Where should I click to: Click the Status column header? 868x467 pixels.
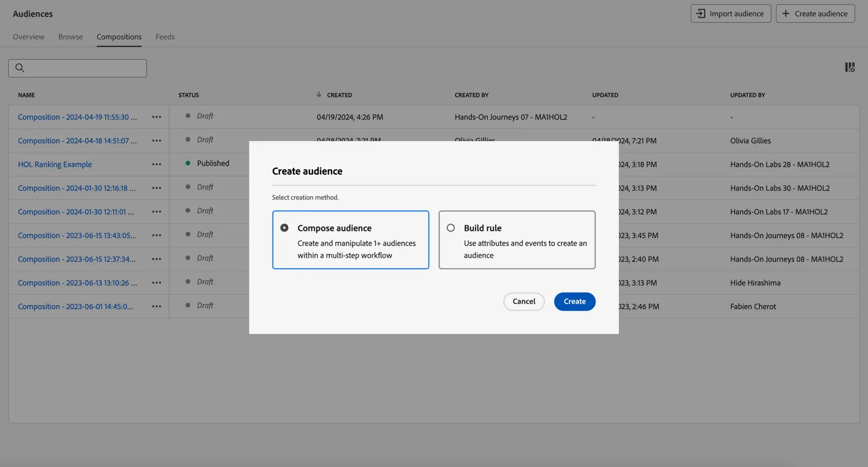188,95
